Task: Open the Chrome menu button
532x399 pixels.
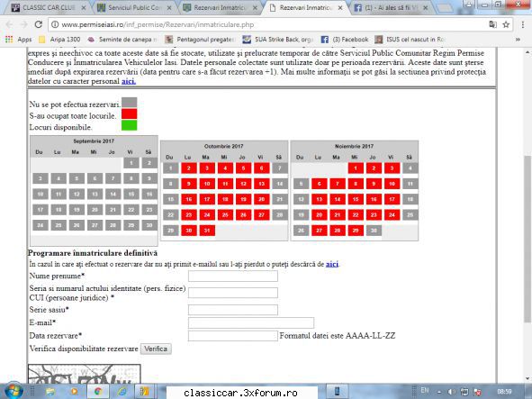Action: [x=523, y=24]
